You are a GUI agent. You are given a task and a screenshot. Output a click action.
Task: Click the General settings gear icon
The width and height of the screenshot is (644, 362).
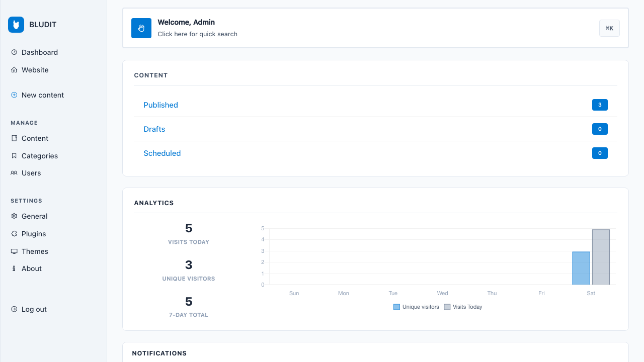point(14,216)
